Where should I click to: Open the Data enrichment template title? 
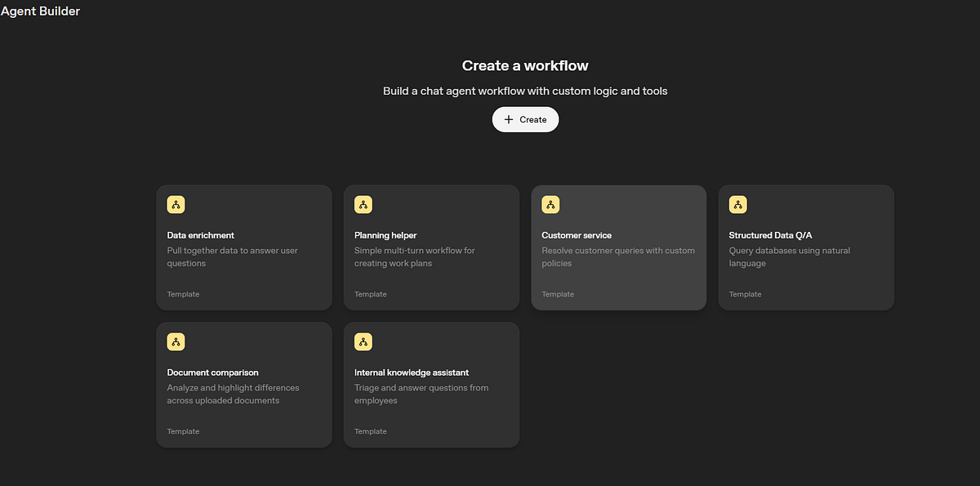coord(201,235)
